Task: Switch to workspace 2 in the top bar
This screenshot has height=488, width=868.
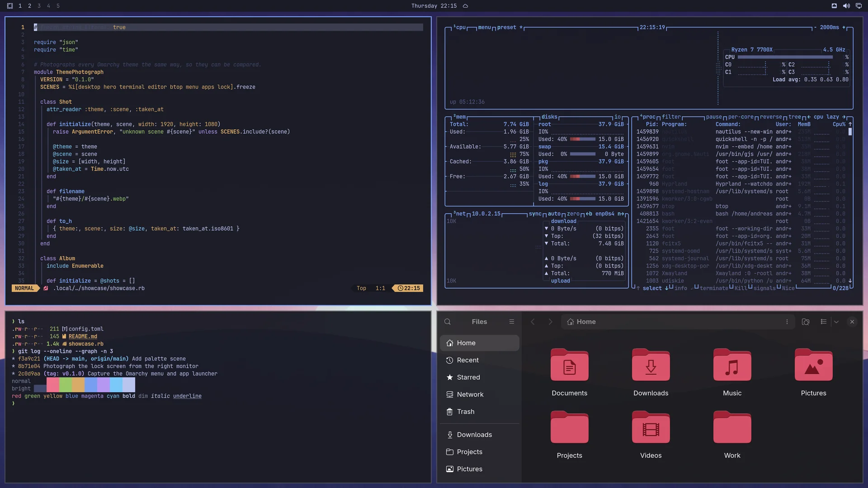Action: pos(29,6)
